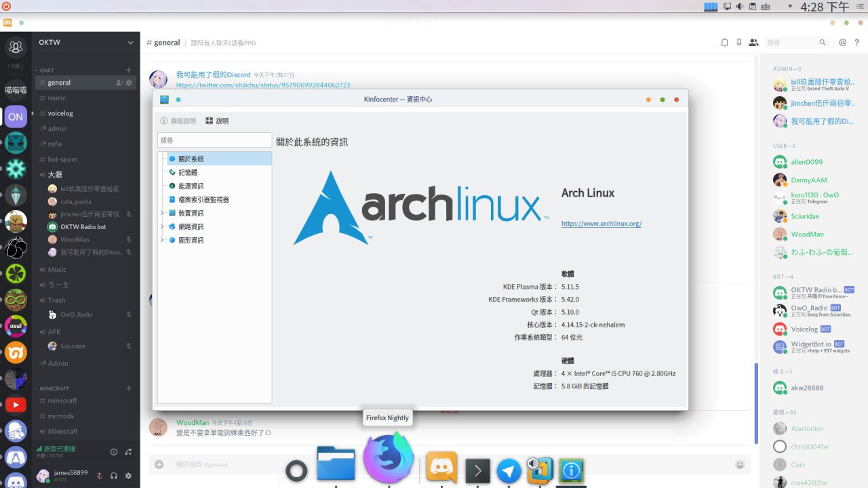The image size is (868, 488).
Task: Open the archlinux.org link
Action: [x=601, y=224]
